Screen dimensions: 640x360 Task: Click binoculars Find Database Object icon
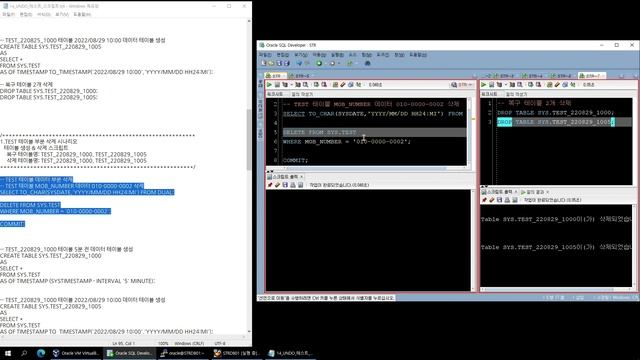pos(367,63)
